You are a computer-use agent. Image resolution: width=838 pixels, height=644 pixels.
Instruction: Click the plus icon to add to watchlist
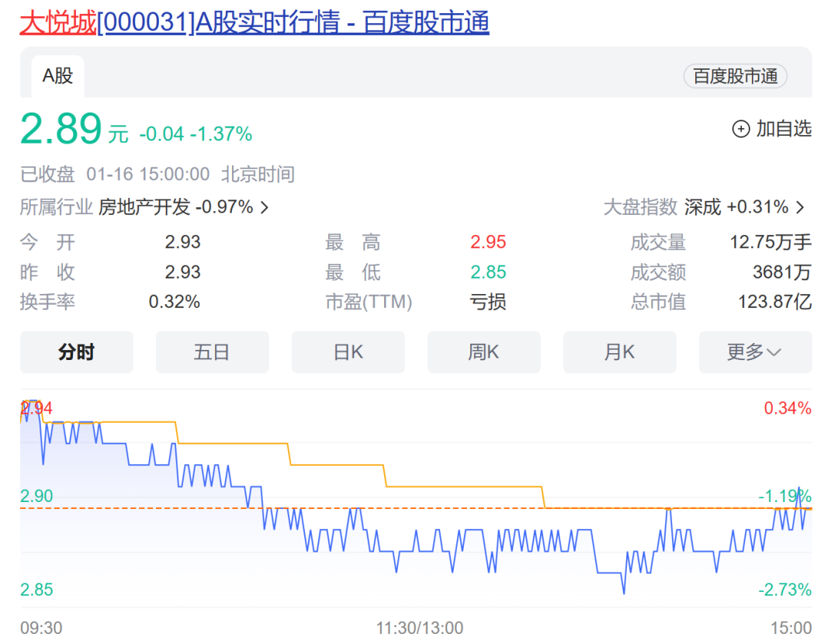[741, 129]
